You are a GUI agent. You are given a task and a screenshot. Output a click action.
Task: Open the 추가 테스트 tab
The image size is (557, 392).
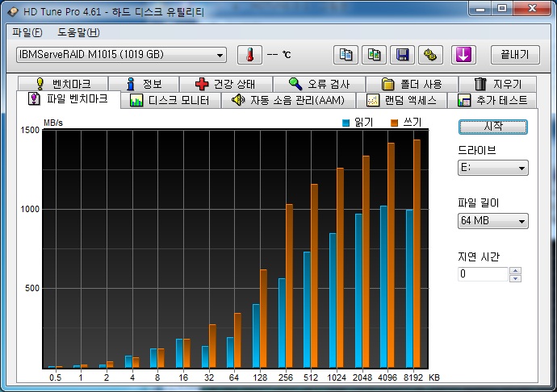[x=492, y=100]
